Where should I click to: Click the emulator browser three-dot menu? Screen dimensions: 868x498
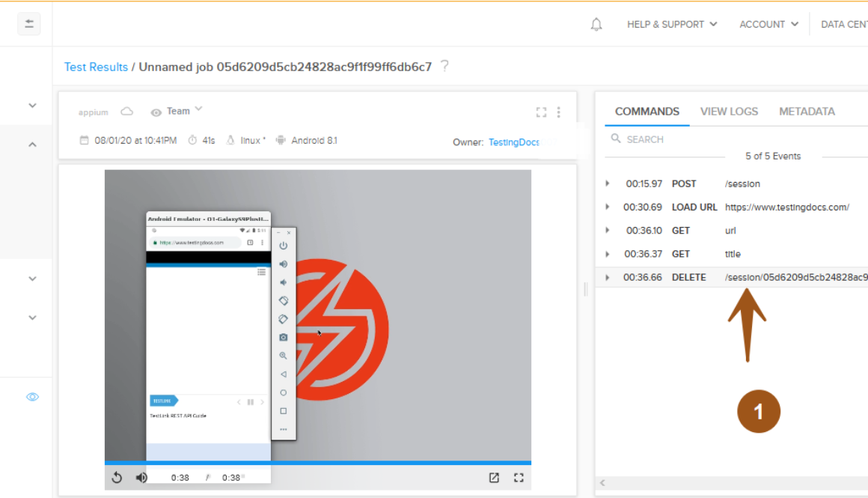(263, 243)
